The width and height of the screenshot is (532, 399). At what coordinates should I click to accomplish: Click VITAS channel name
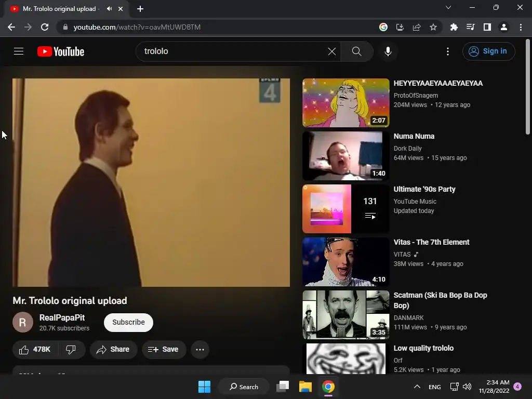pos(402,254)
